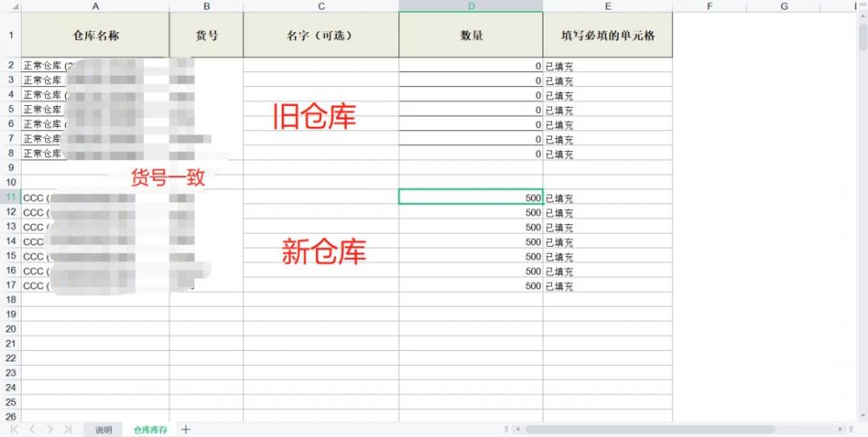This screenshot has width=868, height=437.
Task: Select column G header
Action: click(x=784, y=6)
